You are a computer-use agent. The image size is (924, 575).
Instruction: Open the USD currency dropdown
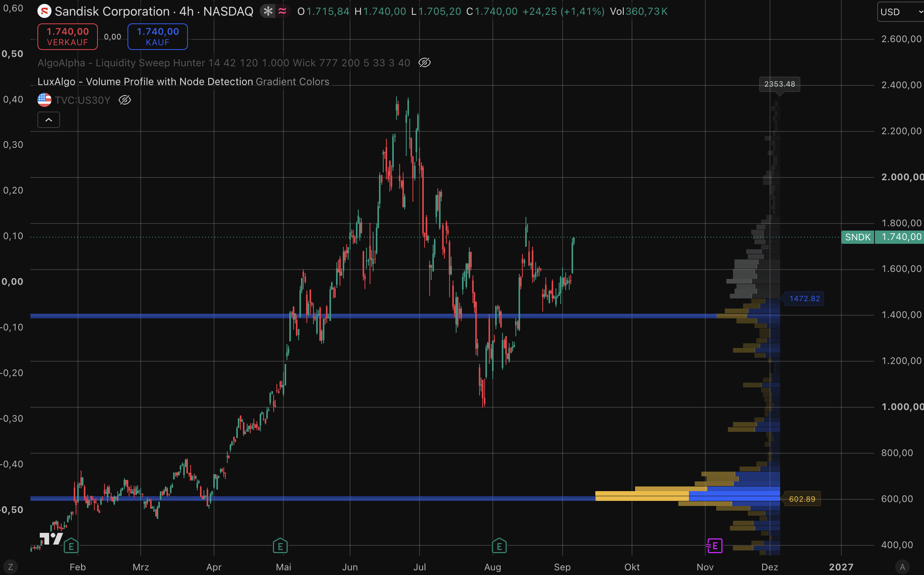(x=901, y=12)
